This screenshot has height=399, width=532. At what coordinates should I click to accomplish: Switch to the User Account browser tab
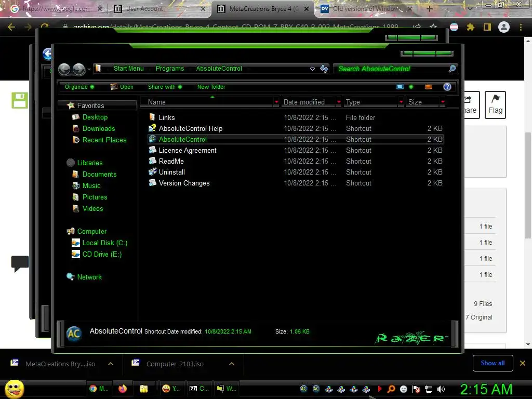[x=159, y=9]
